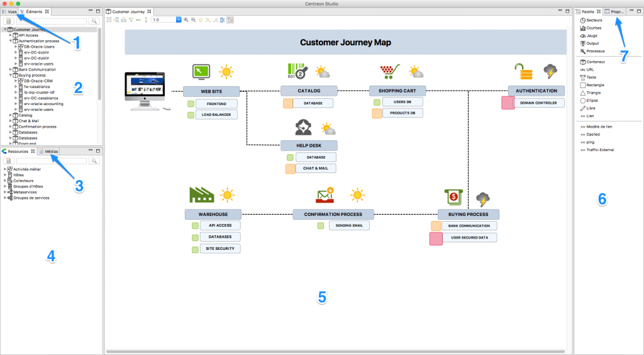Select the Jauge tool in Palette
Screen dimensions: 644x355
(593, 36)
